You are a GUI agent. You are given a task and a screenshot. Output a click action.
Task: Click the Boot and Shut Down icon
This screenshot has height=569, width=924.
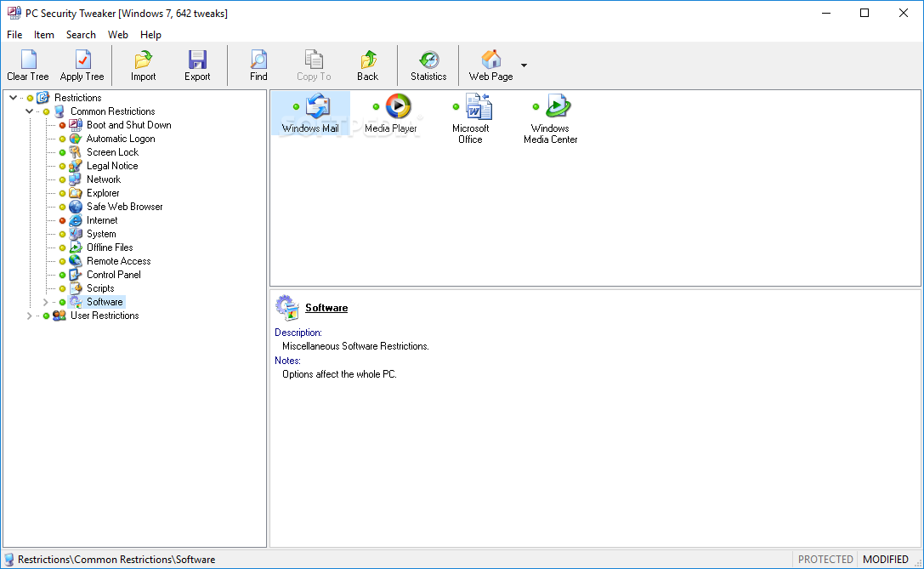coord(76,125)
